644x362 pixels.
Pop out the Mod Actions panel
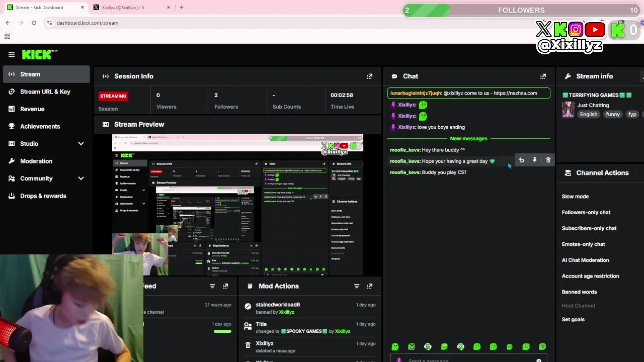[x=370, y=286]
